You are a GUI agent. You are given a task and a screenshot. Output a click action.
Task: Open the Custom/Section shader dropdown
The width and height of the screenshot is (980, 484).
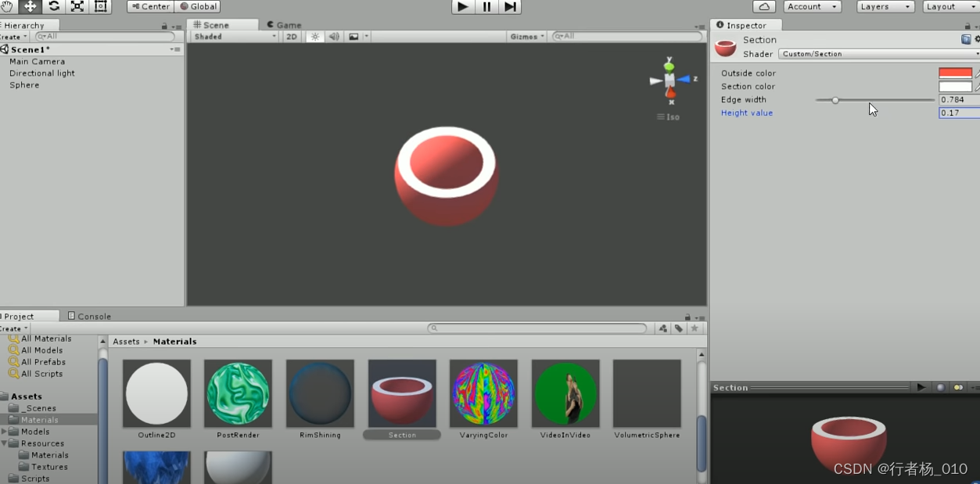pos(878,54)
